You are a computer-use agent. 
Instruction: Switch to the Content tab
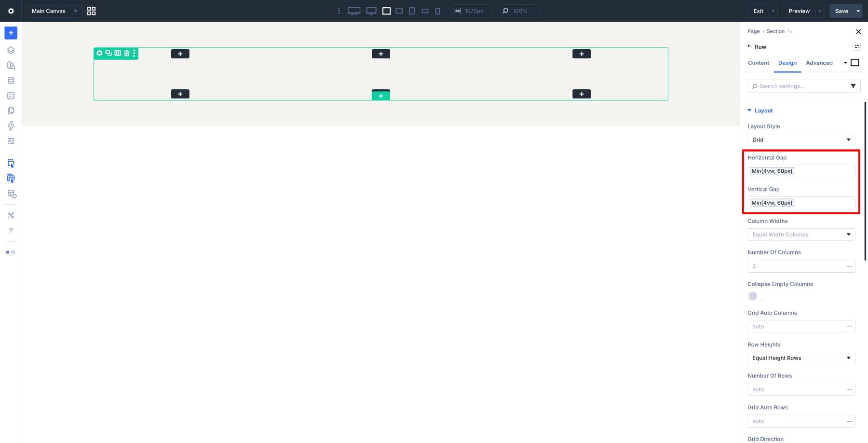(x=758, y=63)
